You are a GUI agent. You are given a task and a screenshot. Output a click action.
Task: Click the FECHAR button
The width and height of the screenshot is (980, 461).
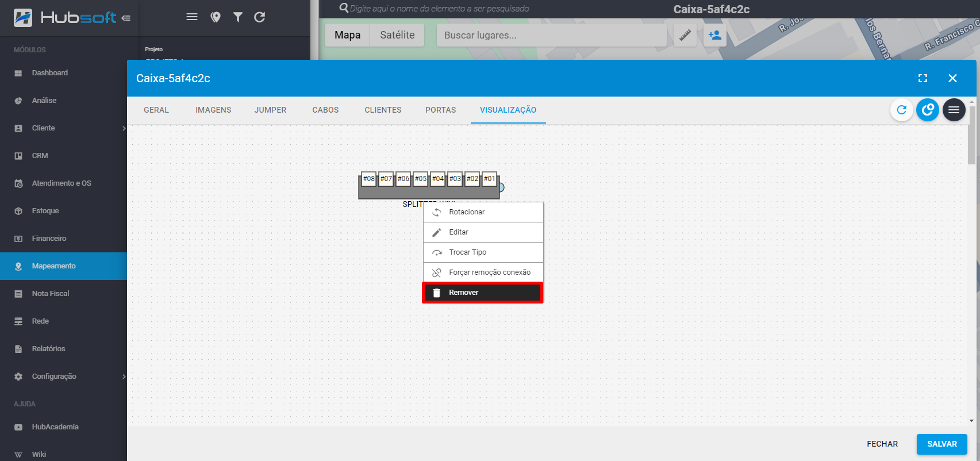[x=882, y=444]
